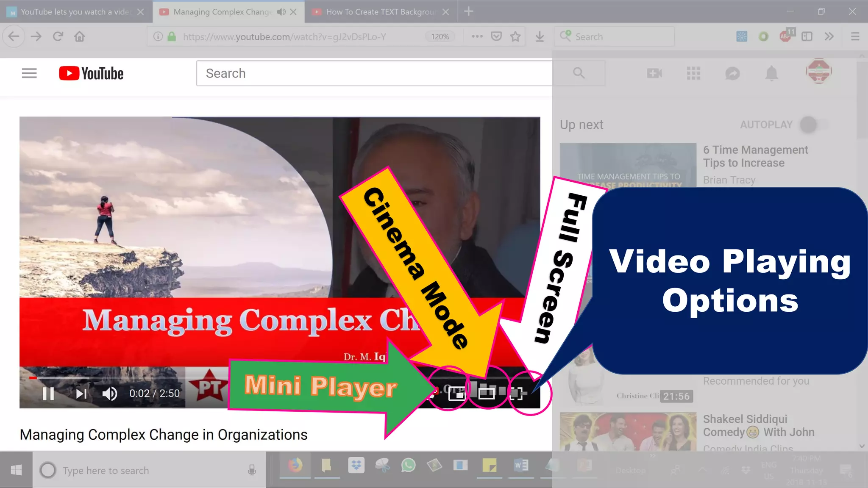Pause the playing video
The width and height of the screenshot is (868, 488).
48,394
